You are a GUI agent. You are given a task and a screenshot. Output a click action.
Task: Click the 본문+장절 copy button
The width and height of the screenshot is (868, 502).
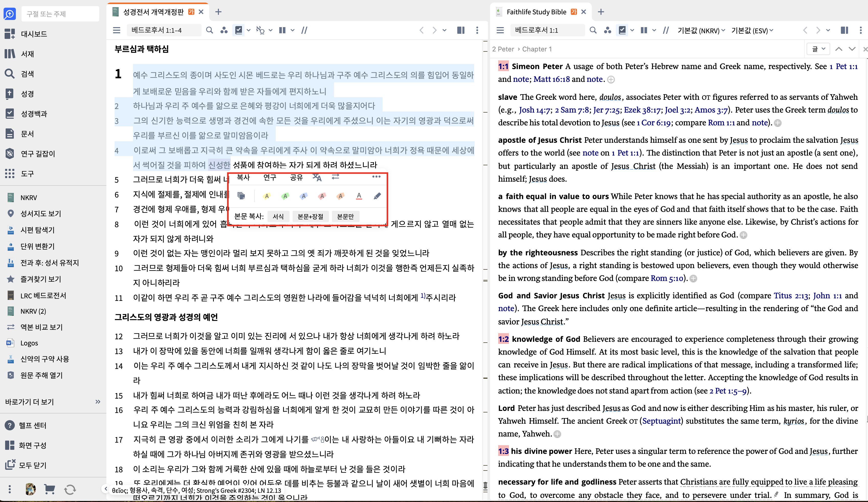(x=310, y=216)
